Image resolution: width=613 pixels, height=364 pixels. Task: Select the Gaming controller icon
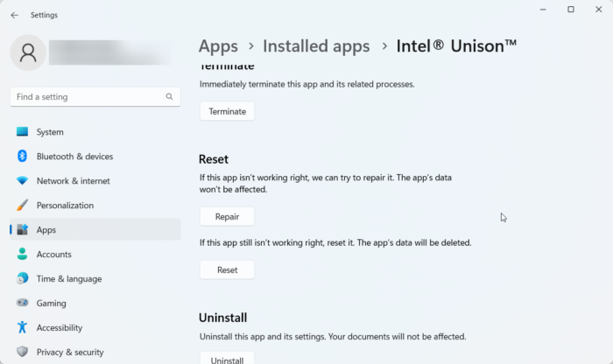pos(22,304)
